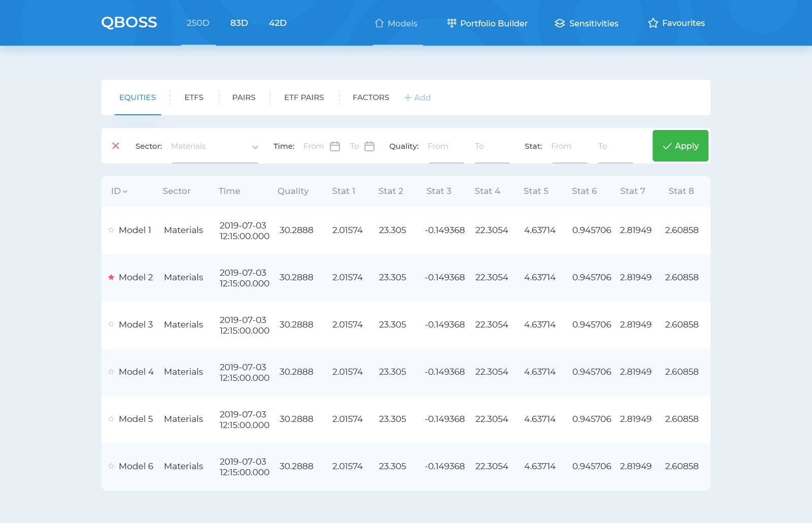
Task: Sort by ID column chevron
Action: (x=125, y=191)
